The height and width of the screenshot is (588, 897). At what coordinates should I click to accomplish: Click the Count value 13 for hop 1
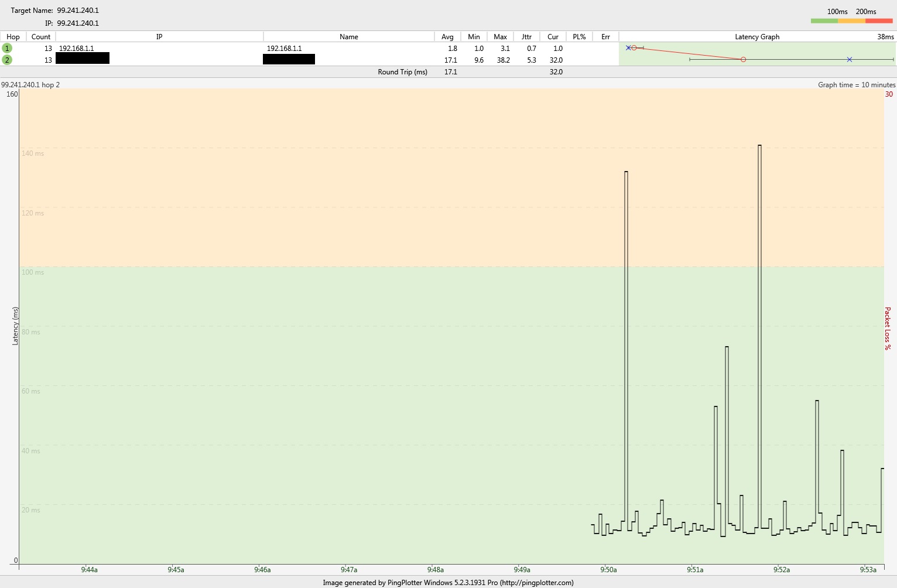pos(48,49)
